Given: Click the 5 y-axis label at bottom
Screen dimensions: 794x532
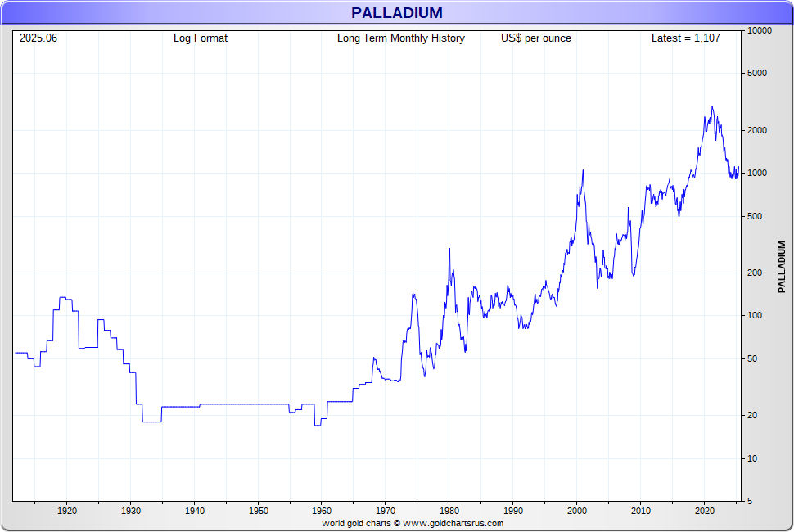Looking at the screenshot, I should [x=750, y=501].
